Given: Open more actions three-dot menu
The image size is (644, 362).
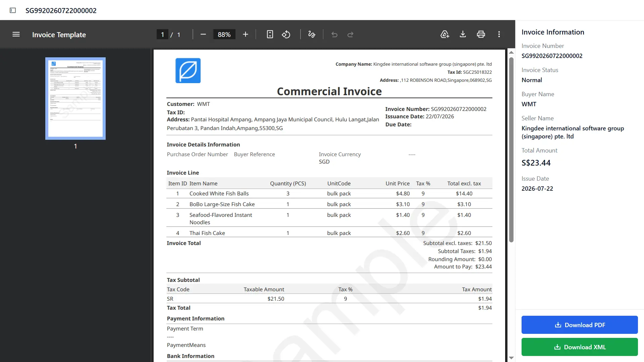Looking at the screenshot, I should (499, 35).
